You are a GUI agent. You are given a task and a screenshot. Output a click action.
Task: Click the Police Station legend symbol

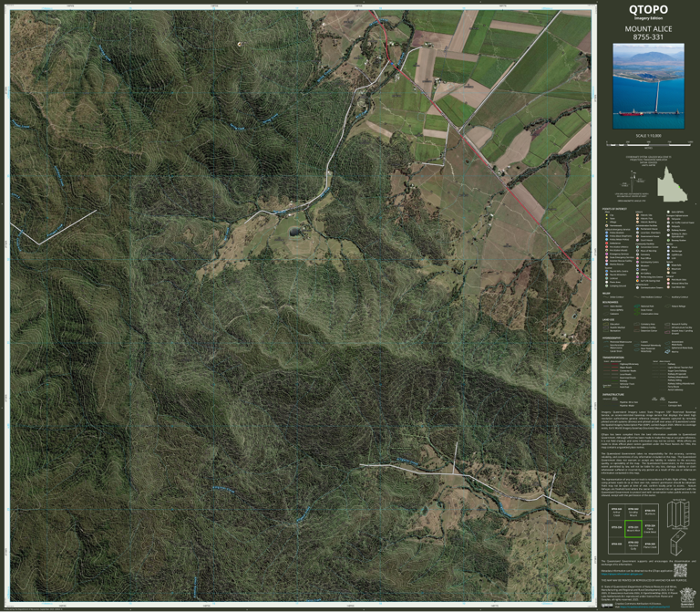[x=607, y=233]
